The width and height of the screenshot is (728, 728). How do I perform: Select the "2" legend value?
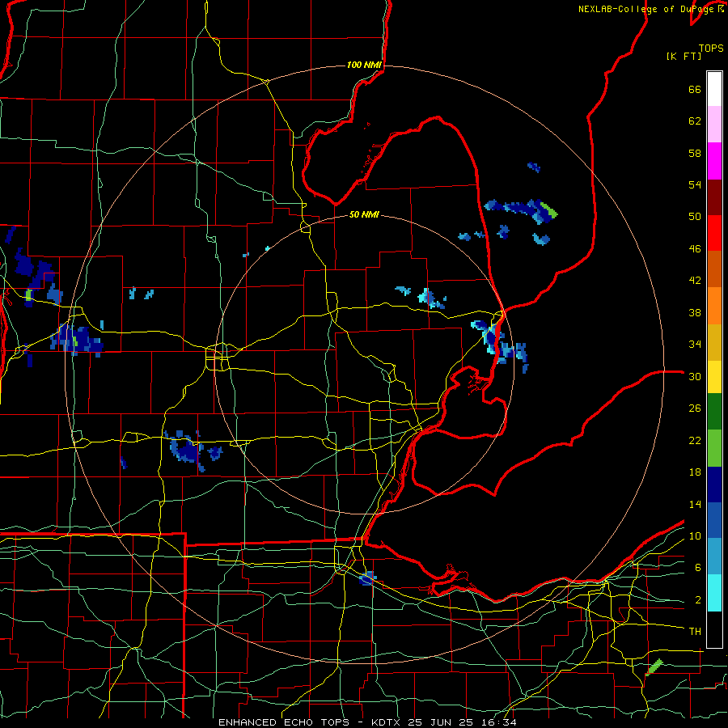697,600
